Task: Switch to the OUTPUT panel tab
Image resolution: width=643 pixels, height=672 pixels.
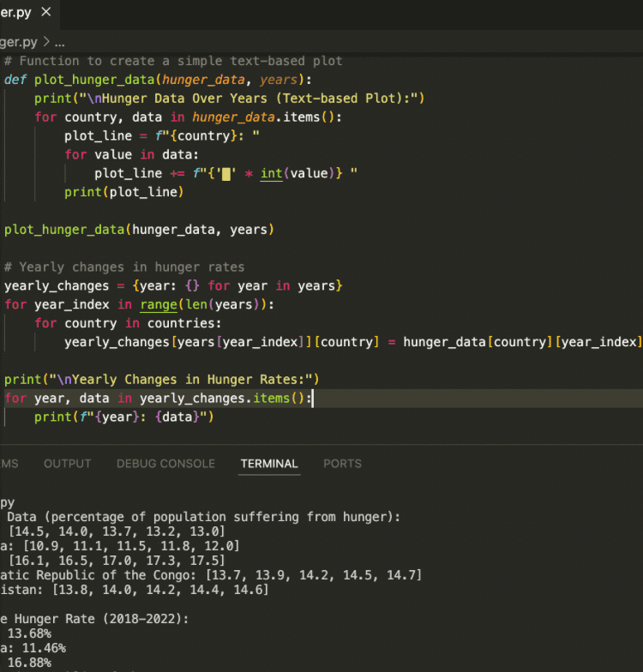Action: click(67, 464)
